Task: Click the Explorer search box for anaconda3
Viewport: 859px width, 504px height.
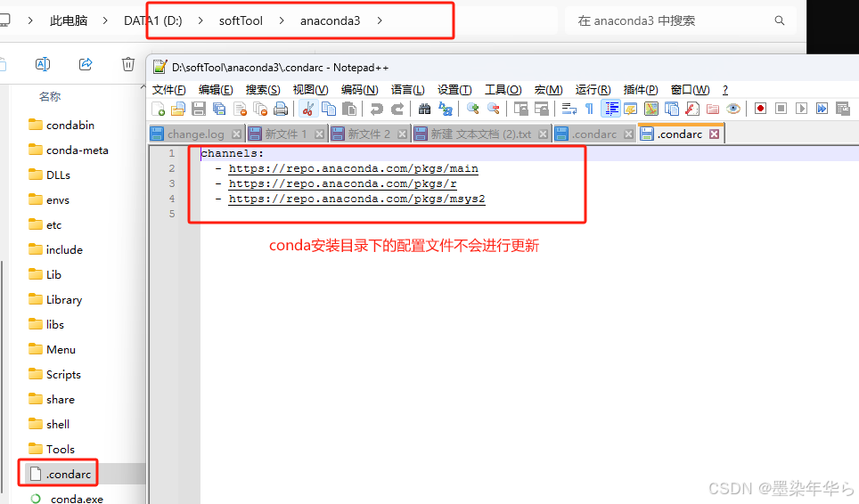Action: coord(681,20)
